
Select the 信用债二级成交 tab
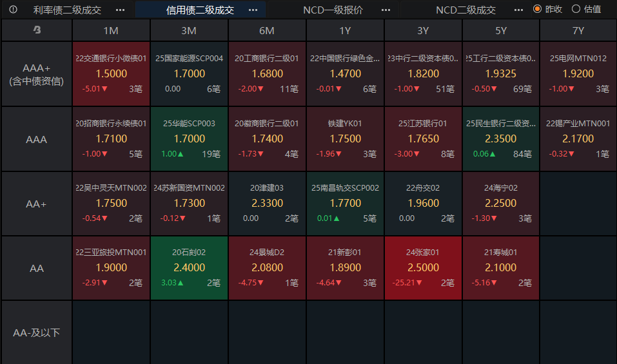tap(200, 10)
